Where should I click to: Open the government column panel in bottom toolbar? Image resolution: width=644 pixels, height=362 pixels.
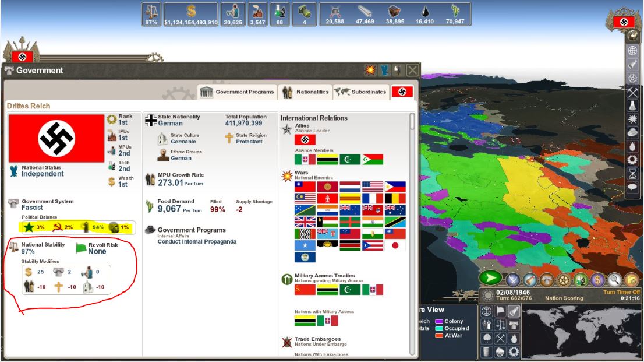pos(547,280)
